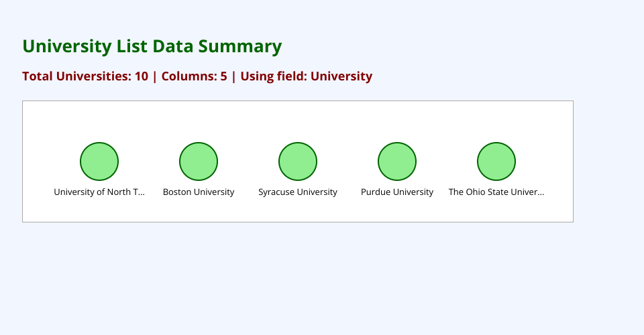Select the Purdue University circle node
Image resolution: width=644 pixels, height=335 pixels.
pyautogui.click(x=397, y=161)
